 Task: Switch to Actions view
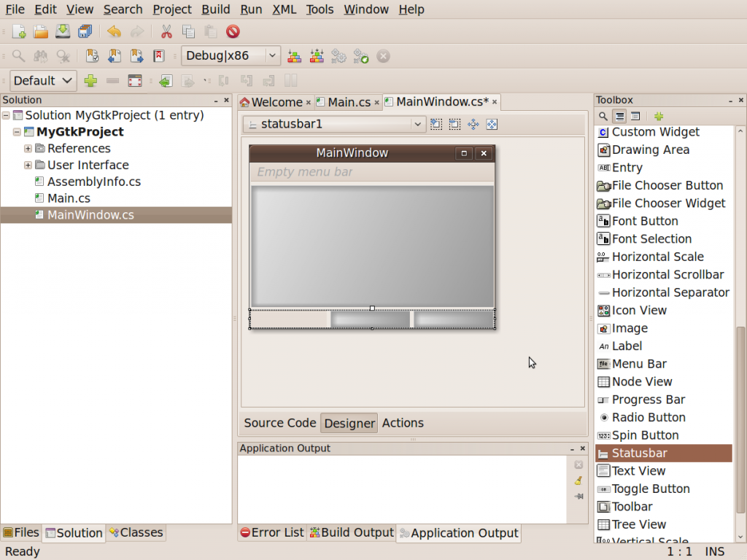[x=403, y=423]
